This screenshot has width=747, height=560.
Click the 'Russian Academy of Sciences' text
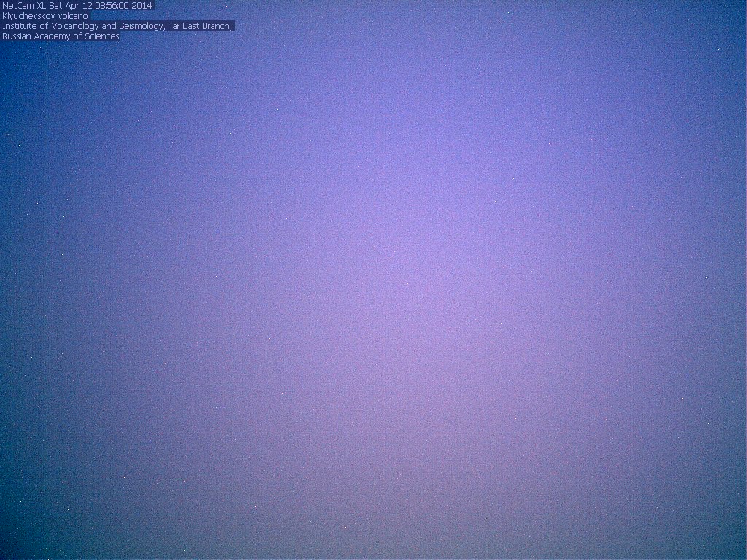[61, 36]
